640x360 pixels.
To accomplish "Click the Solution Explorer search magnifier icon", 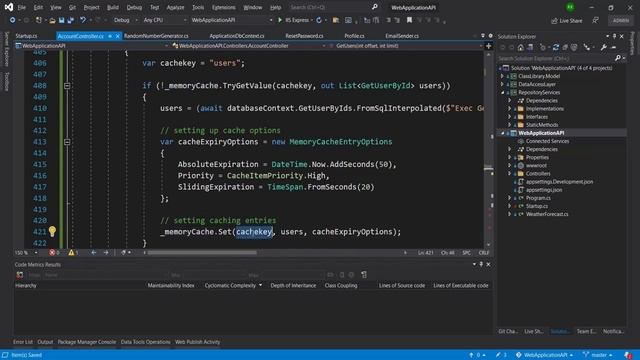I will (618, 58).
